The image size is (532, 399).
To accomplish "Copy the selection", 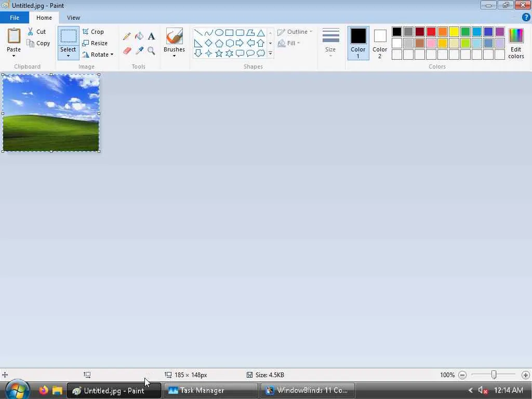I will [38, 43].
